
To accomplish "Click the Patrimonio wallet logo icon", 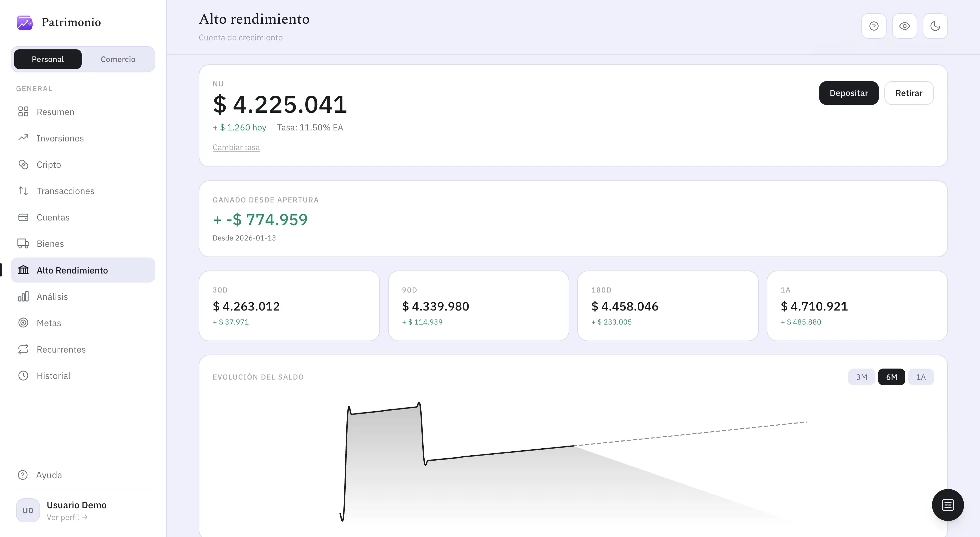I will tap(25, 22).
